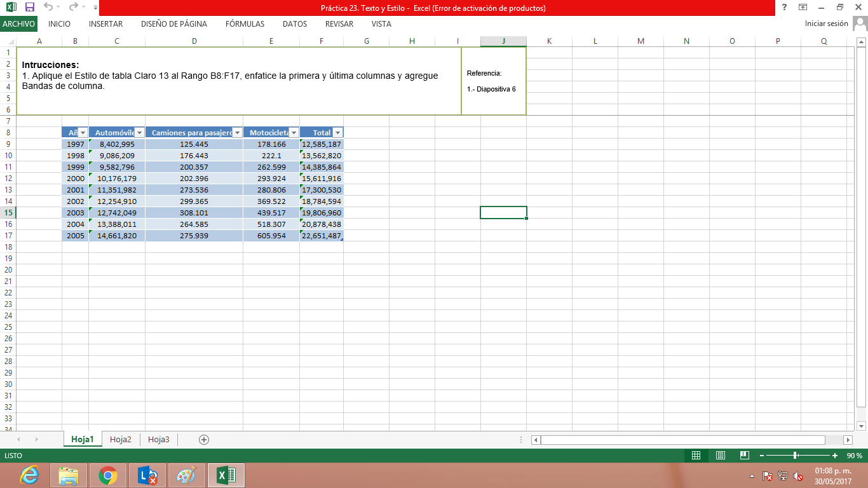Switch to the INSERTAR ribbon tab

[106, 24]
